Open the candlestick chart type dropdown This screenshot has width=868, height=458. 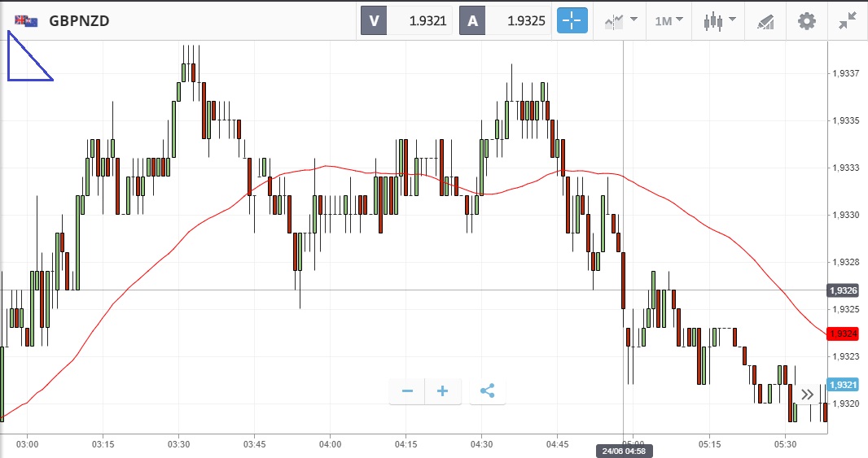pos(719,21)
